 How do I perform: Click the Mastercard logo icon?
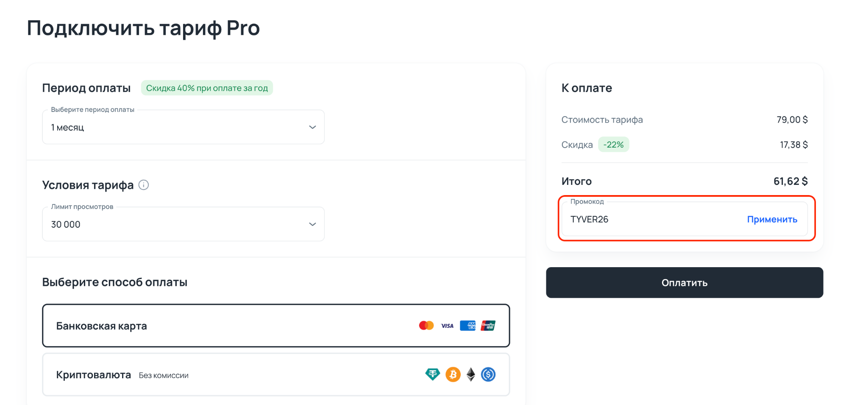coord(426,326)
